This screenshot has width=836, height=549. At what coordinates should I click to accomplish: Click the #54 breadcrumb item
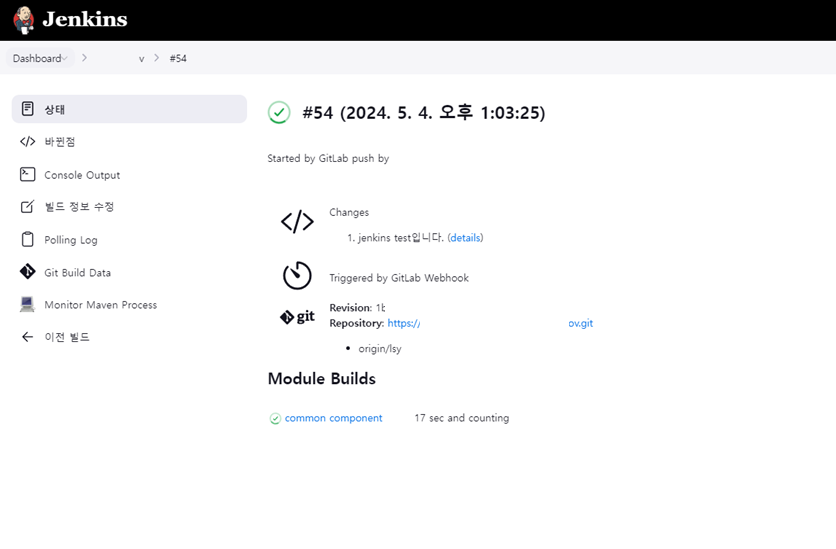pyautogui.click(x=178, y=59)
